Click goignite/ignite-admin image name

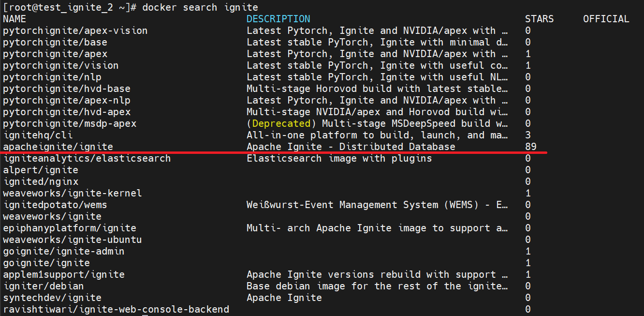(64, 251)
